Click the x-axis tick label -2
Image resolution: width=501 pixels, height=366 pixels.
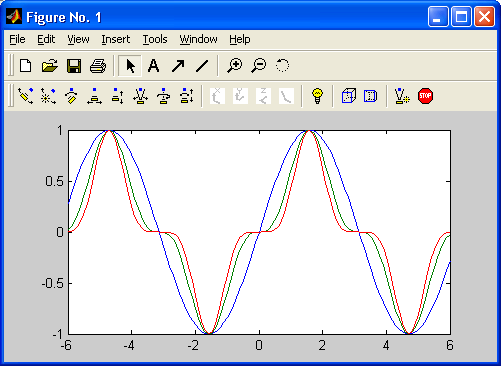tap(193, 345)
